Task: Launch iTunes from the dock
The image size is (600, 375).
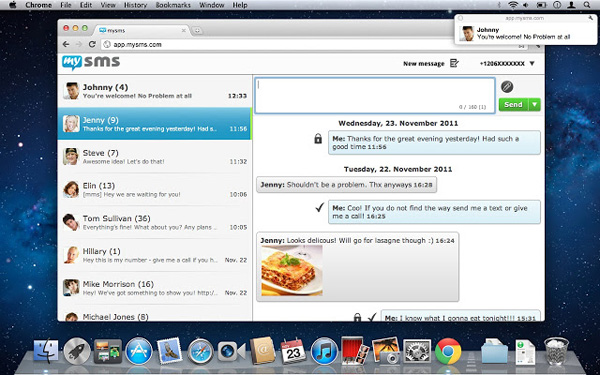Action: [324, 351]
